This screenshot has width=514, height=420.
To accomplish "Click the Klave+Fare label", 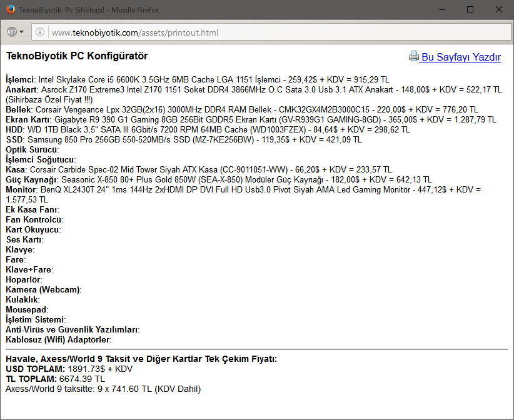I will [x=29, y=269].
